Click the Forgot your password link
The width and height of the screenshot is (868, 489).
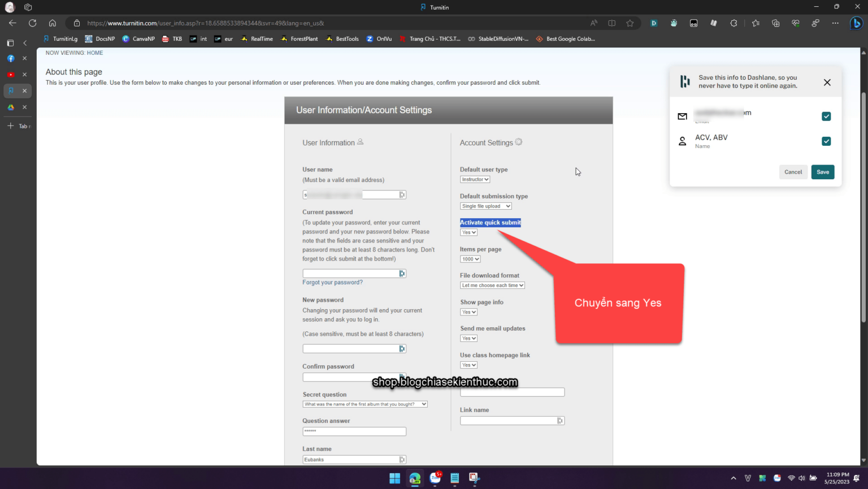click(x=332, y=282)
